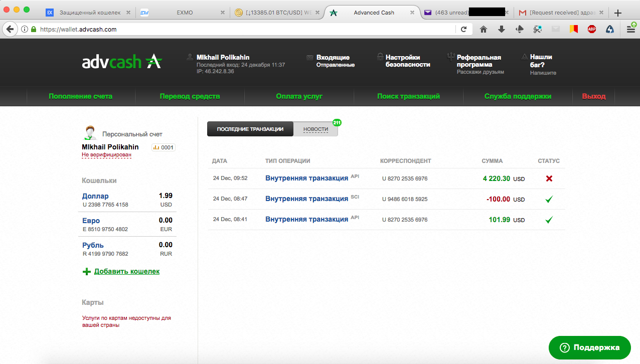Select the Последние транзакции tab
640x364 pixels.
pos(250,129)
